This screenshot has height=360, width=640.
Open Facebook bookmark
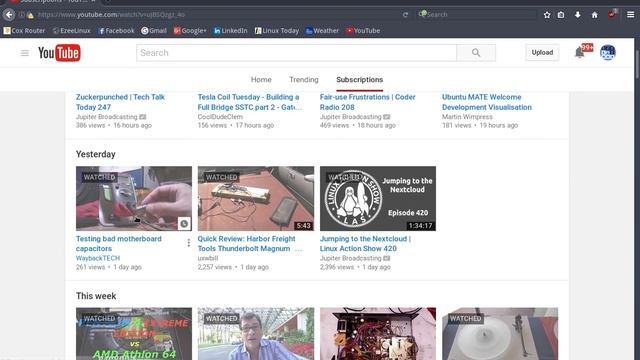[x=116, y=31]
